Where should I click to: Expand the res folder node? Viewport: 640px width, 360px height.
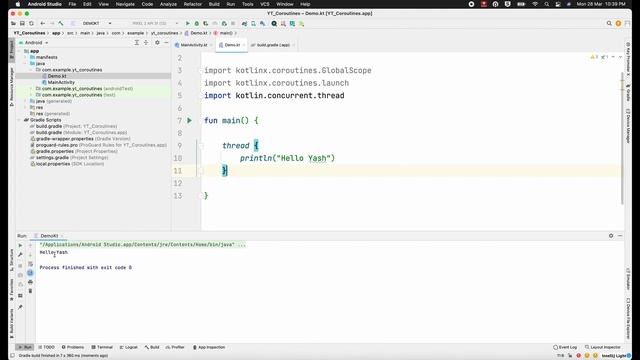(x=25, y=107)
